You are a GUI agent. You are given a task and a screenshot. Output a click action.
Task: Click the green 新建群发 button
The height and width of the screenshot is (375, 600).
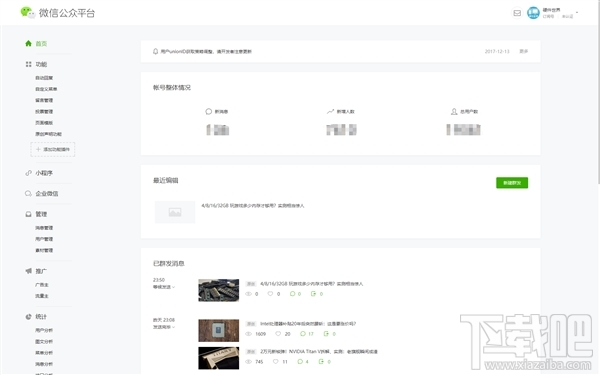pos(512,183)
